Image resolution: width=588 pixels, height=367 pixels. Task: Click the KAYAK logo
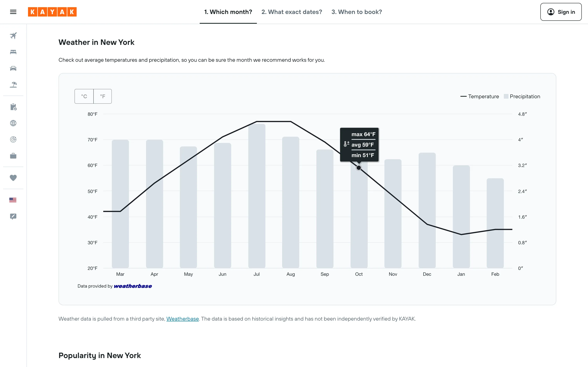pyautogui.click(x=52, y=12)
